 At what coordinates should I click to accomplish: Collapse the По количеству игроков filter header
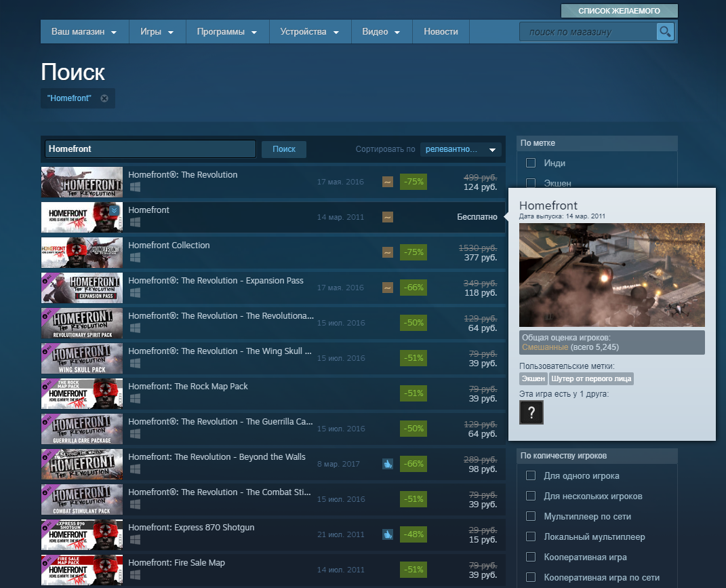597,456
